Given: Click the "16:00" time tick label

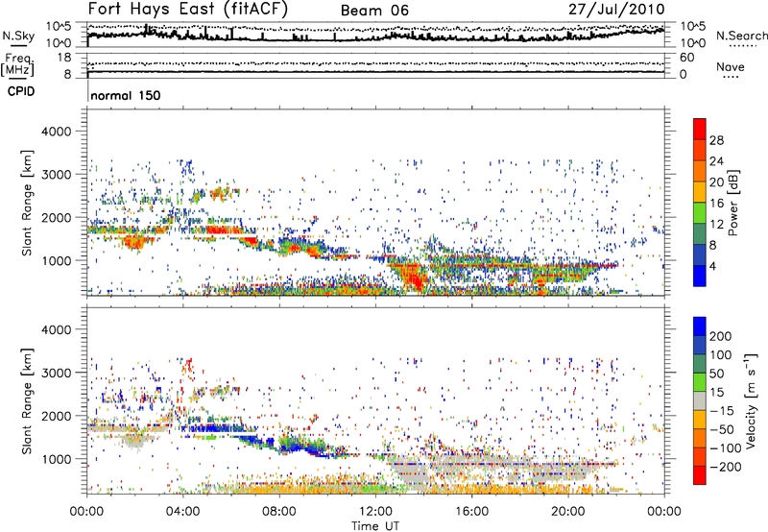Looking at the screenshot, I should click(471, 512).
